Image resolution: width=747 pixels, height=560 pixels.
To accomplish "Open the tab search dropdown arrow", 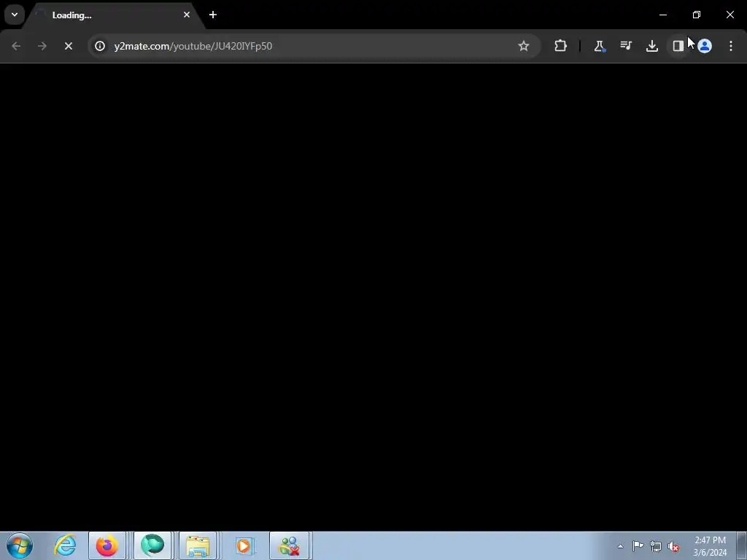I will [x=15, y=15].
